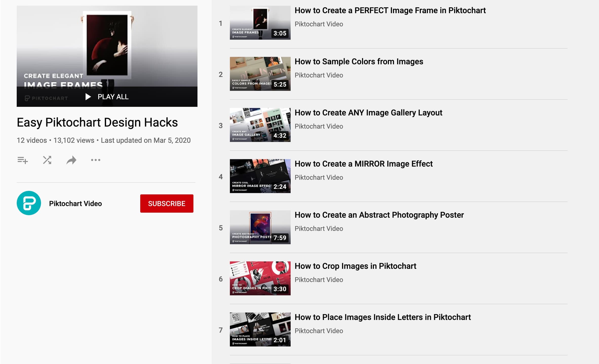Click index number 7 of the playlist
Image resolution: width=599 pixels, height=364 pixels.
pos(221,330)
